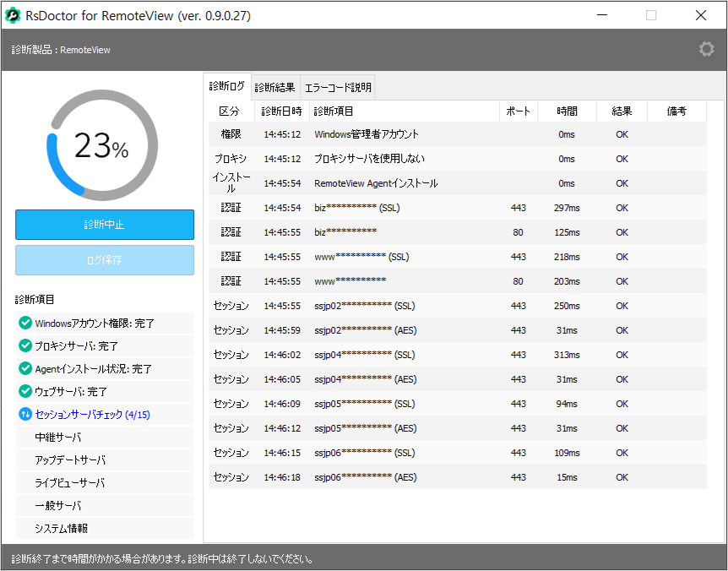This screenshot has width=728, height=571.
Task: Click the biz entry with port 80
Action: click(457, 232)
